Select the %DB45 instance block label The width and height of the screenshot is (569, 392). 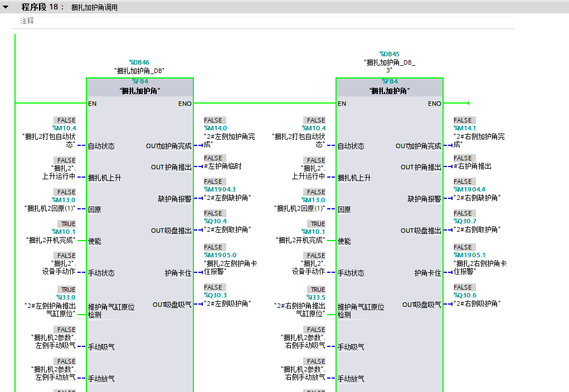click(389, 54)
